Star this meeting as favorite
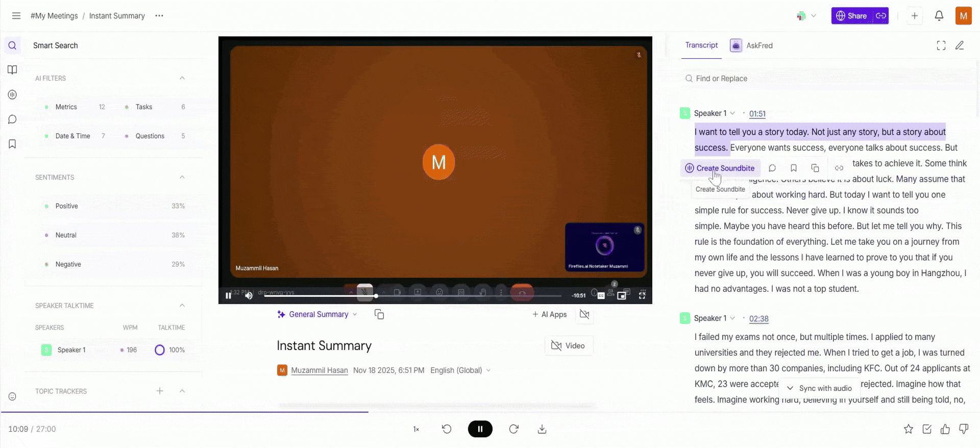Image resolution: width=980 pixels, height=448 pixels. 909,429
